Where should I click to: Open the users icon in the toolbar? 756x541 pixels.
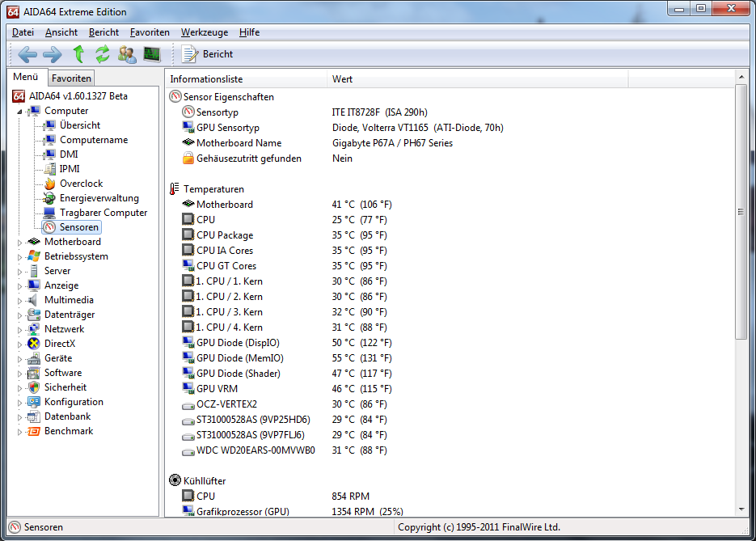(x=127, y=54)
